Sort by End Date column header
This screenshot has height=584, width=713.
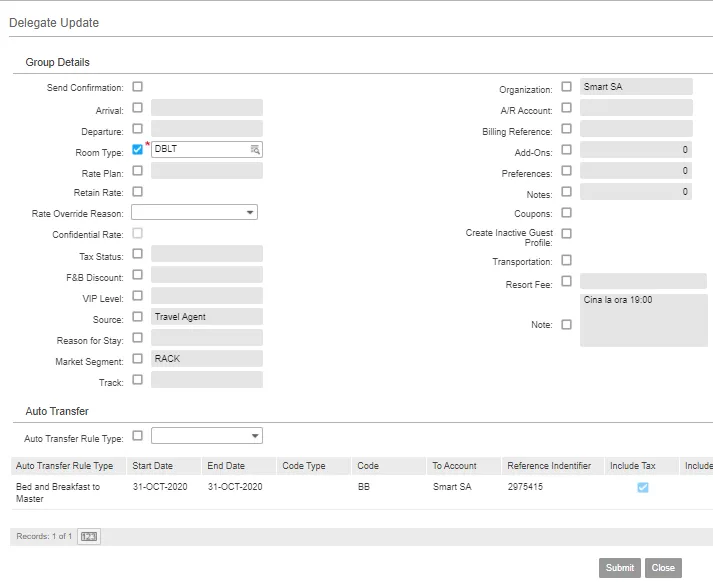pyautogui.click(x=239, y=466)
